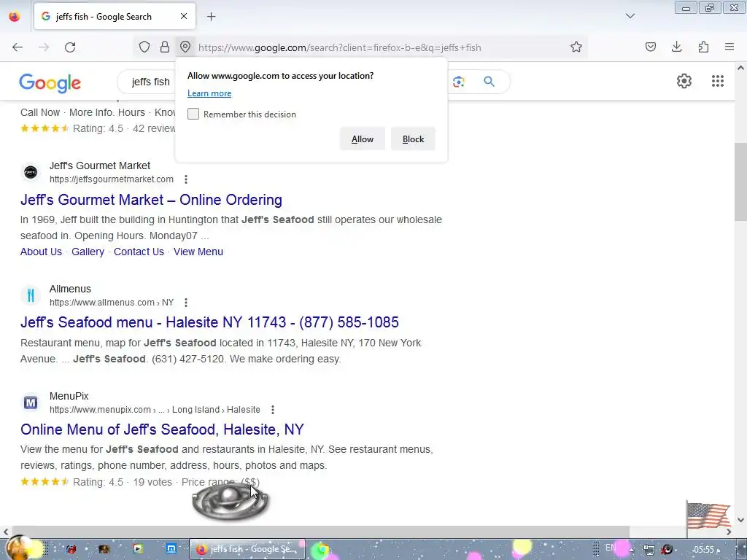
Task: Click the EN language indicator in tray
Action: click(x=611, y=548)
